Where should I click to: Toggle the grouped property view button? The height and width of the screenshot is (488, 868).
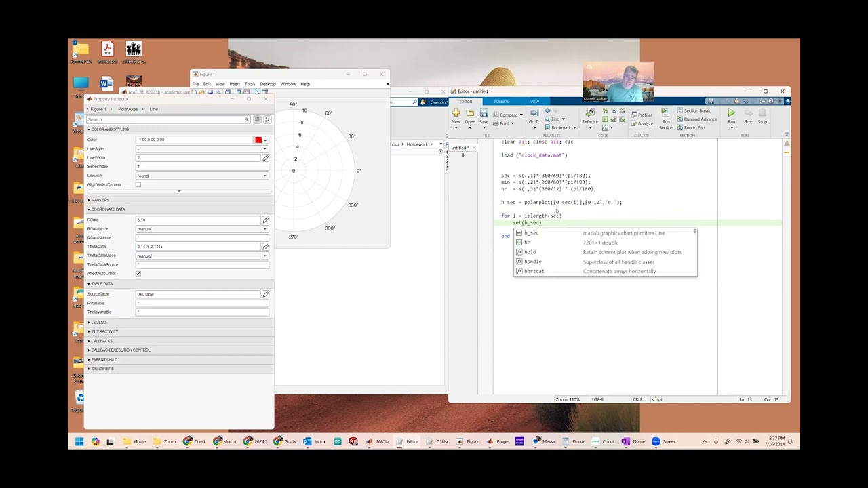pos(257,119)
